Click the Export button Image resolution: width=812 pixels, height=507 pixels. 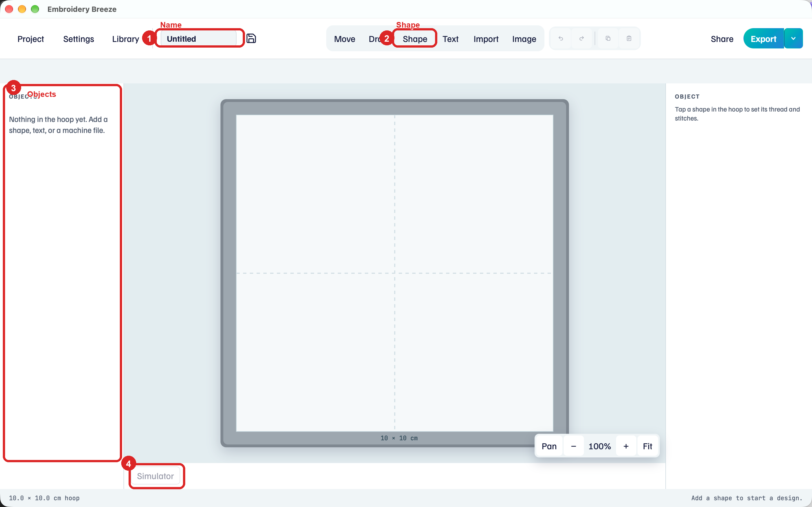(763, 39)
